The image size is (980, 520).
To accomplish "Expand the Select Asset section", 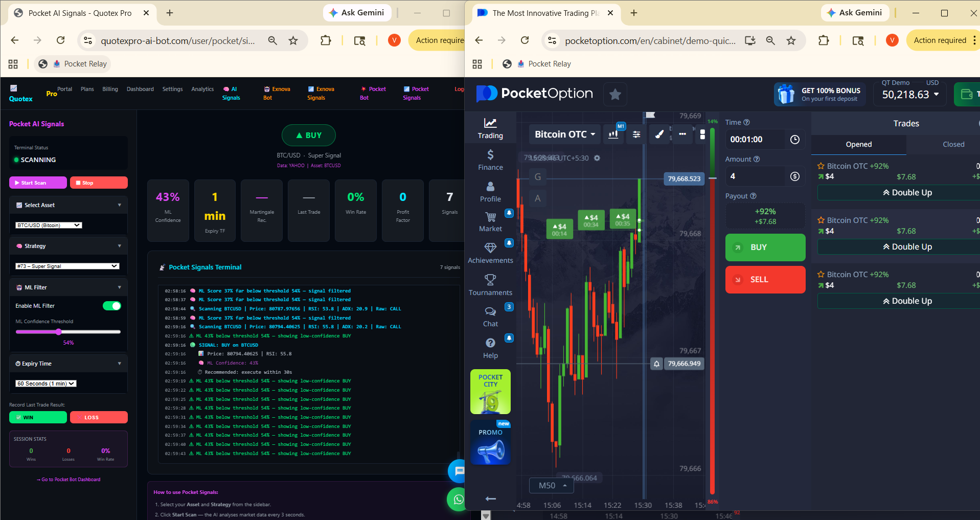I will pyautogui.click(x=69, y=205).
